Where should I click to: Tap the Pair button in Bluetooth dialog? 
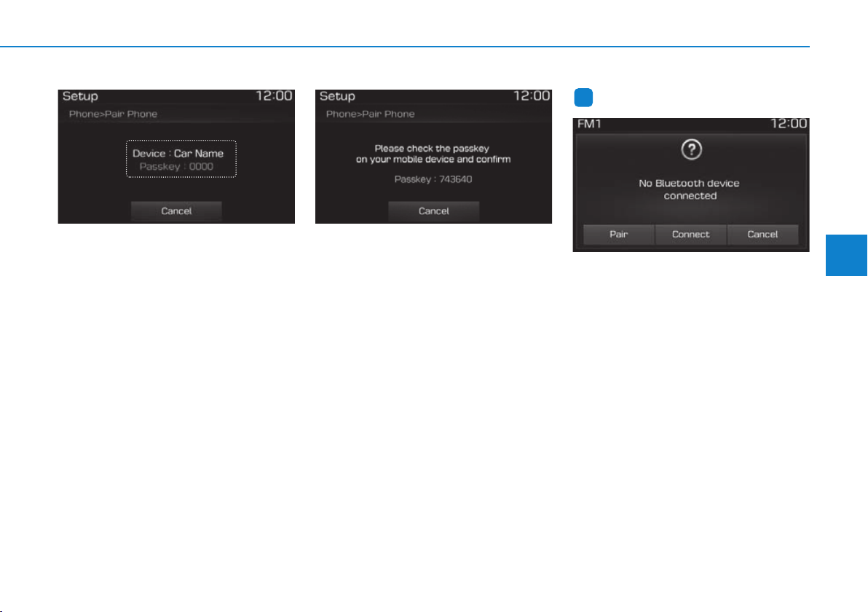coord(618,235)
